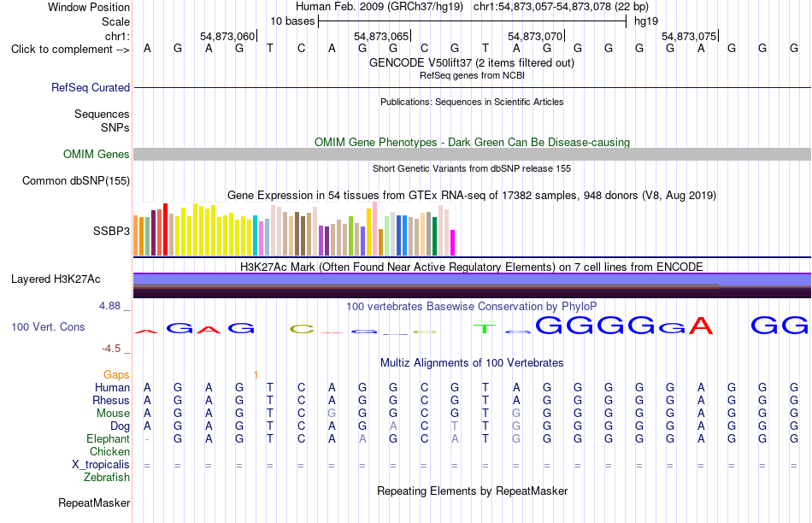
Task: Click the Mouse alignment row label
Action: [x=113, y=414]
